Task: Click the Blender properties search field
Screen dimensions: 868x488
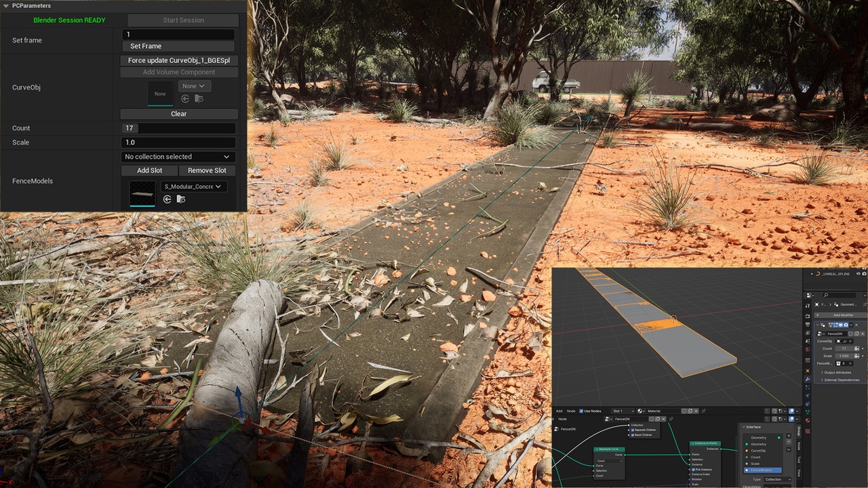Action: pos(840,296)
